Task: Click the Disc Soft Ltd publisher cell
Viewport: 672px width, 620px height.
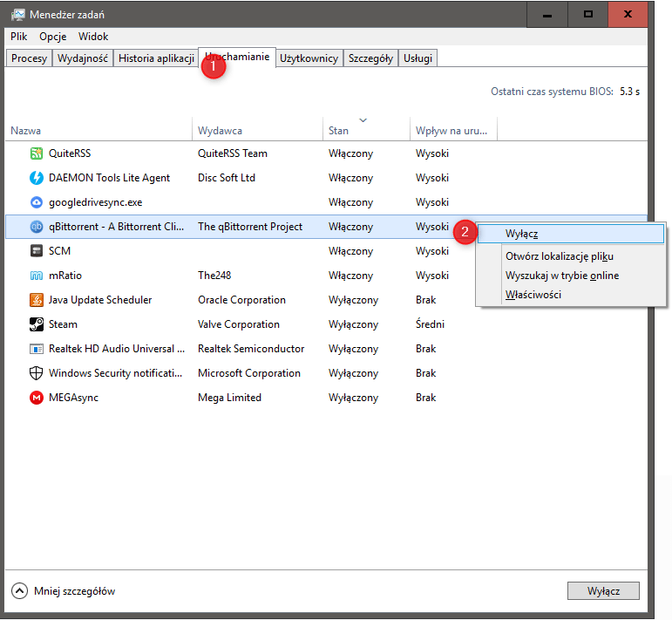Action: [x=227, y=178]
